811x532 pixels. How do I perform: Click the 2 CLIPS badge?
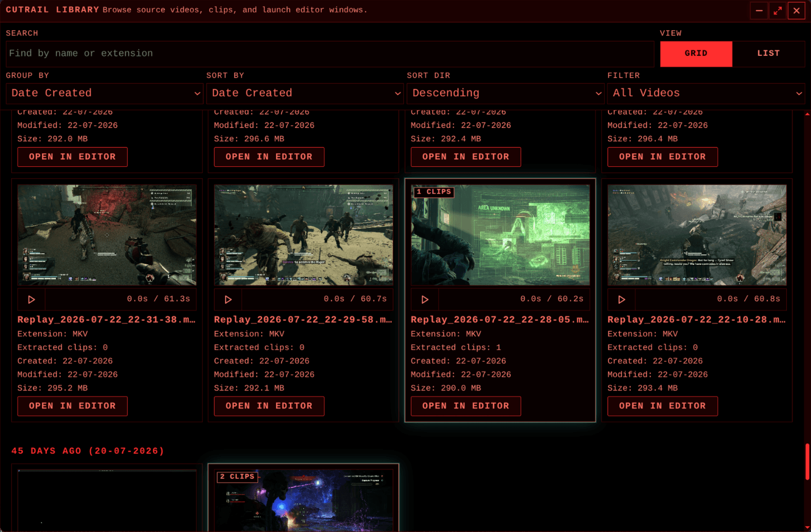(x=237, y=477)
